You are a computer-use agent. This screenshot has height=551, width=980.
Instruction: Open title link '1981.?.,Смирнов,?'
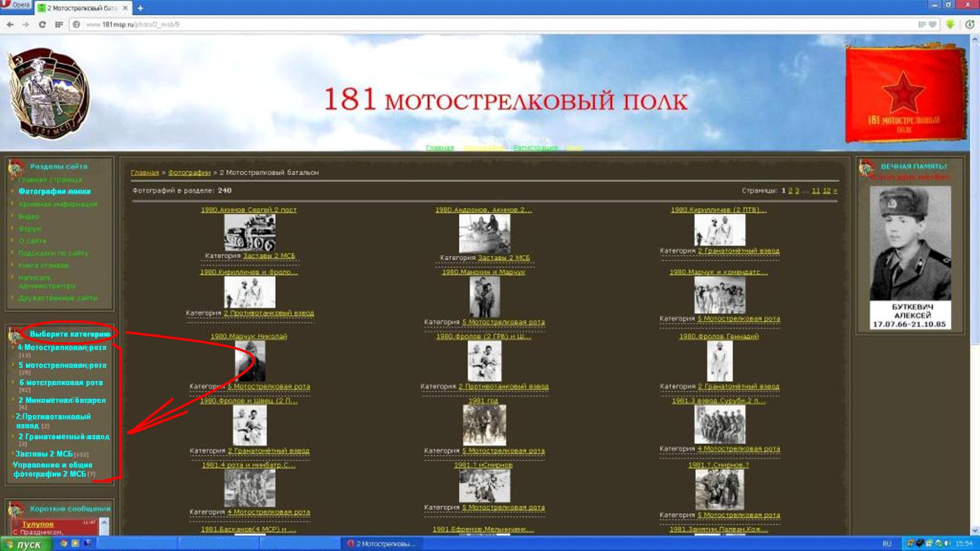tap(718, 465)
